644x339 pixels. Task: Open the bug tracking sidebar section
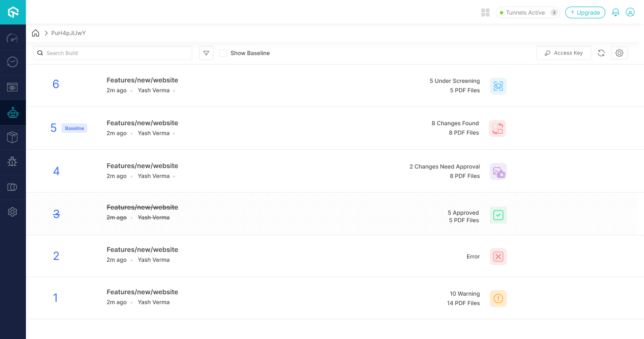[x=12, y=161]
